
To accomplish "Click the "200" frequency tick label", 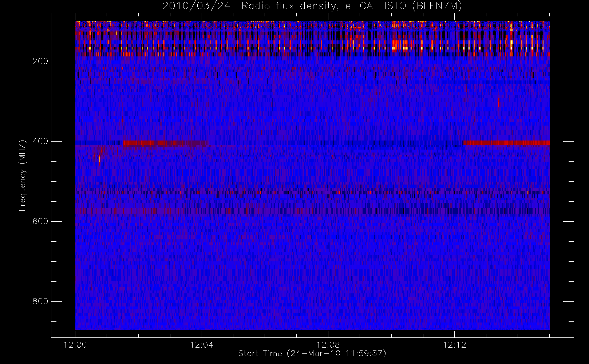I will (x=40, y=61).
